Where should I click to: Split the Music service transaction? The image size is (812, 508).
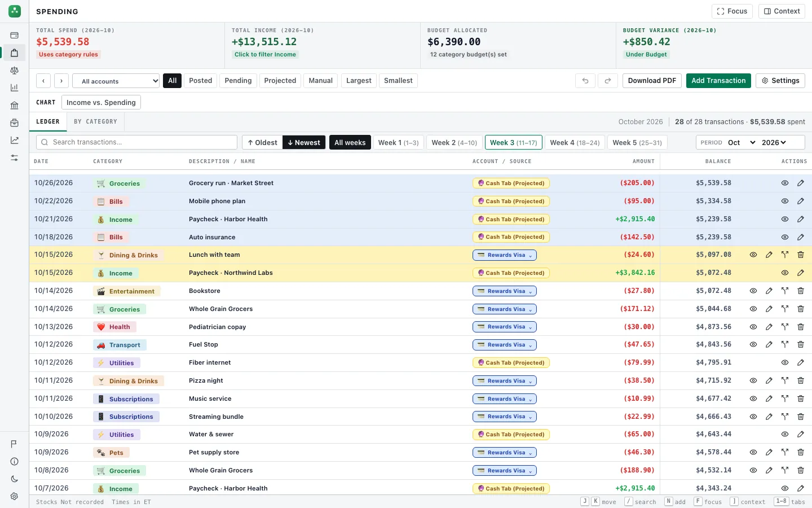(785, 398)
